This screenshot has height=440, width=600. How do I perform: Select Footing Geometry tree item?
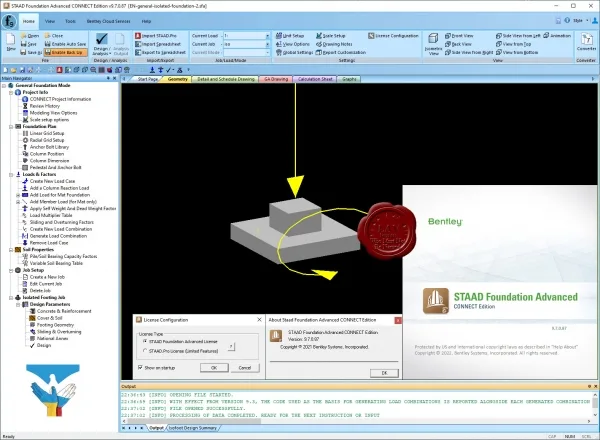click(x=52, y=325)
